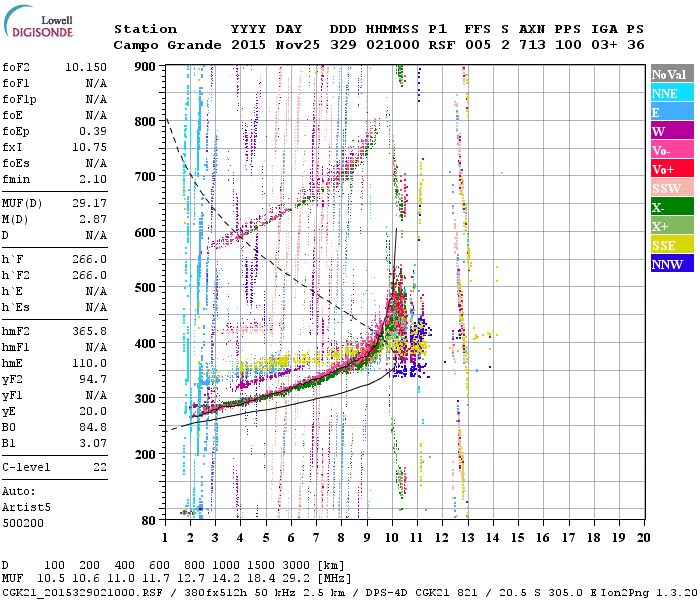This screenshot has width=700, height=600.
Task: Click the hmF2 value 365.8
Action: tap(89, 331)
